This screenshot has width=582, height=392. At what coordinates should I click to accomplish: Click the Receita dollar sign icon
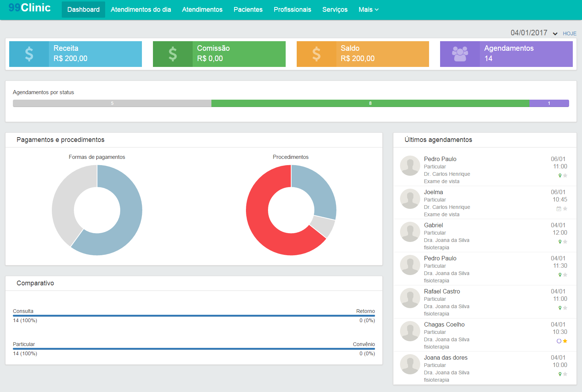click(x=29, y=54)
